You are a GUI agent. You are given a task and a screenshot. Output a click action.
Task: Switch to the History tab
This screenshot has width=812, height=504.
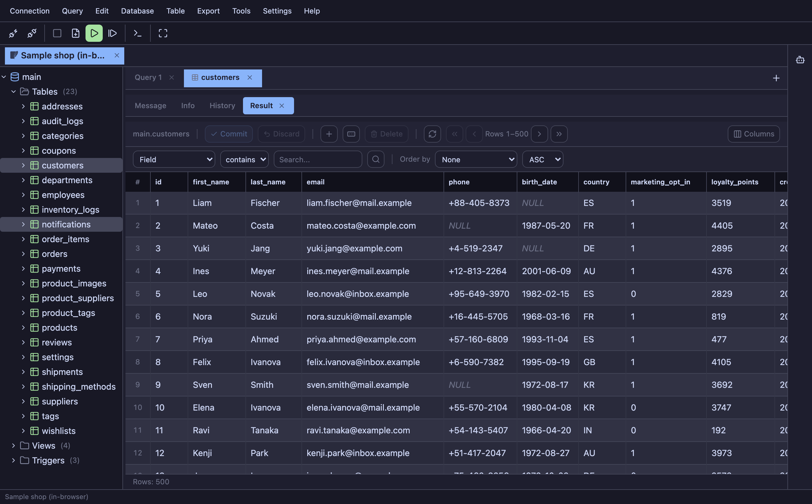[x=222, y=106]
